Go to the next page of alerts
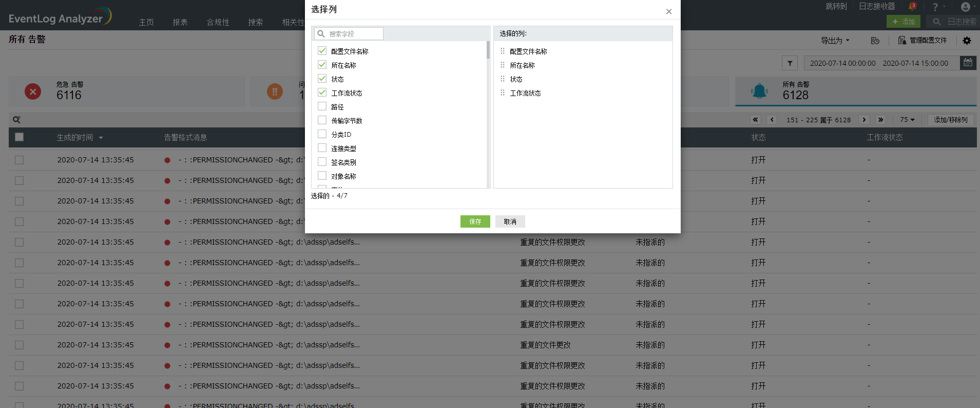The width and height of the screenshot is (980, 408). pyautogui.click(x=864, y=120)
